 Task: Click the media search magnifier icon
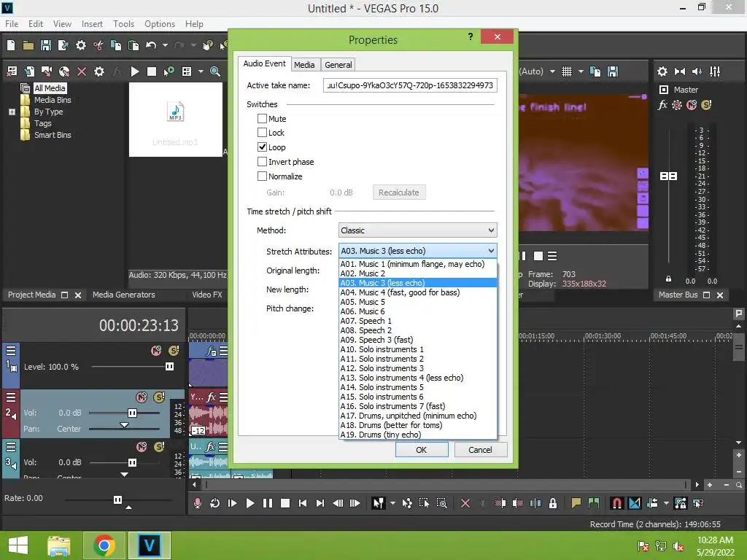[215, 71]
